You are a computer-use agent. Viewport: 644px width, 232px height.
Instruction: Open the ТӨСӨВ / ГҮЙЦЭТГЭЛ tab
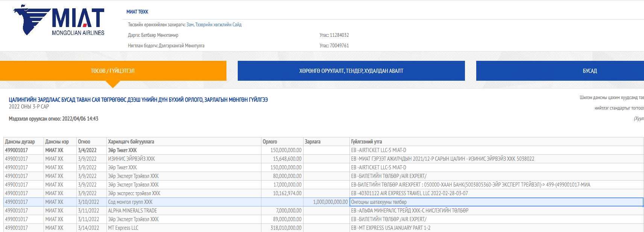[x=112, y=71]
